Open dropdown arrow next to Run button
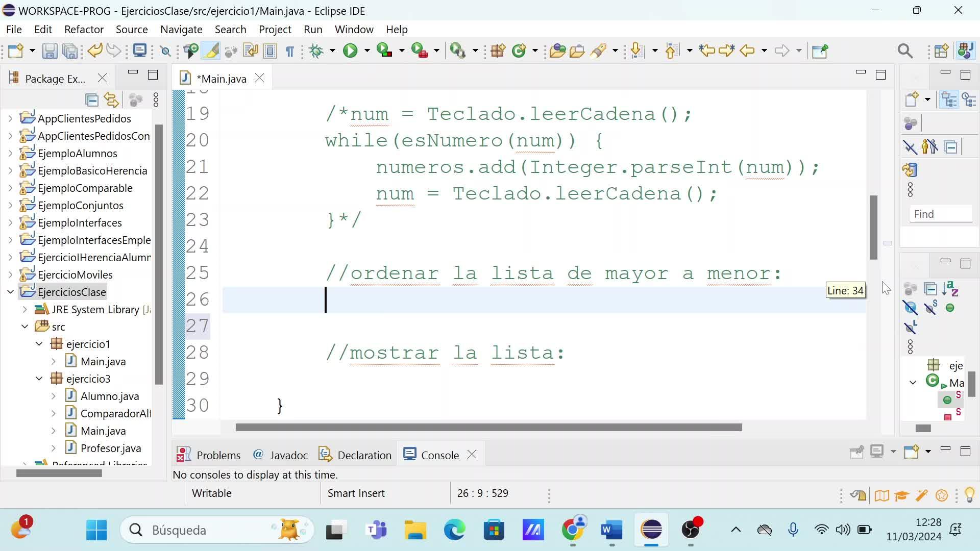980x551 pixels. [366, 51]
